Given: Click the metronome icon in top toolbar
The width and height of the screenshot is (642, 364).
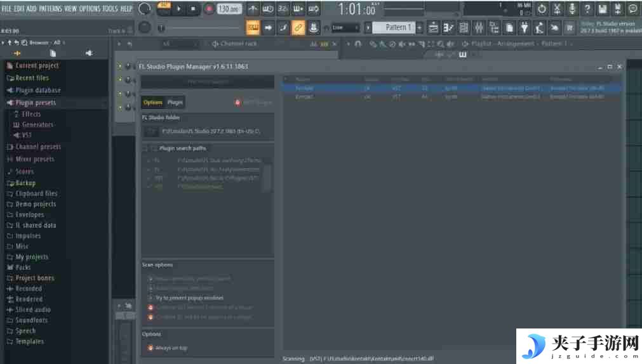Looking at the screenshot, I should coord(253,9).
